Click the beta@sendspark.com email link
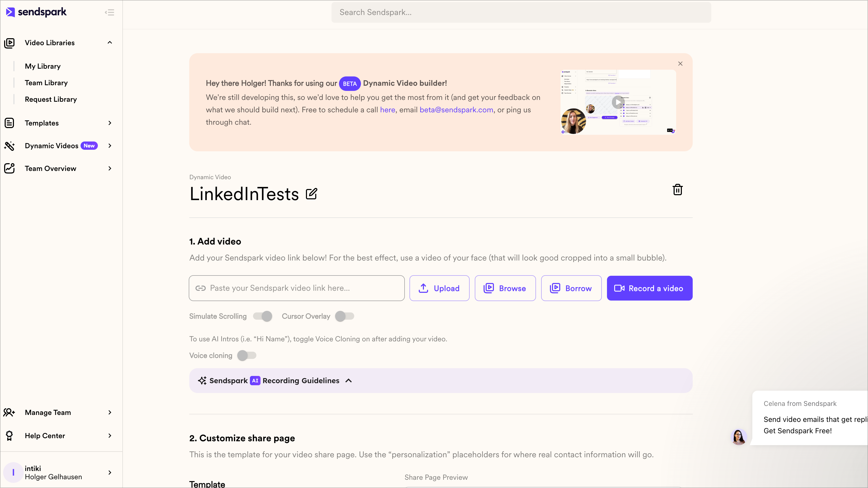This screenshot has height=488, width=868. pos(456,110)
